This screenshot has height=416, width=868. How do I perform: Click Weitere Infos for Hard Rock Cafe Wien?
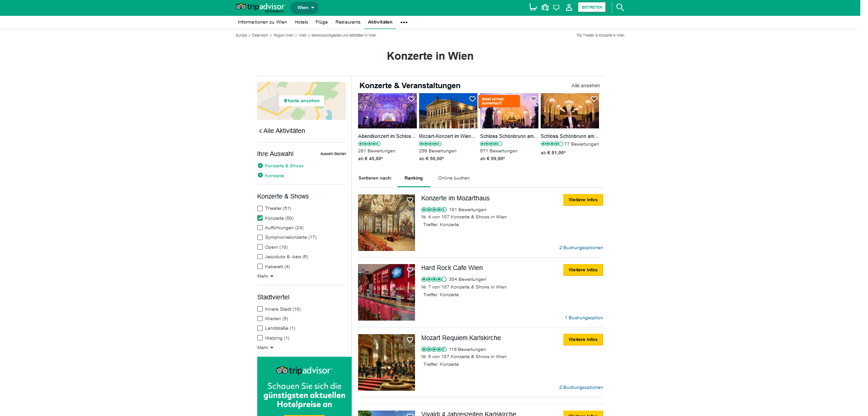point(583,270)
